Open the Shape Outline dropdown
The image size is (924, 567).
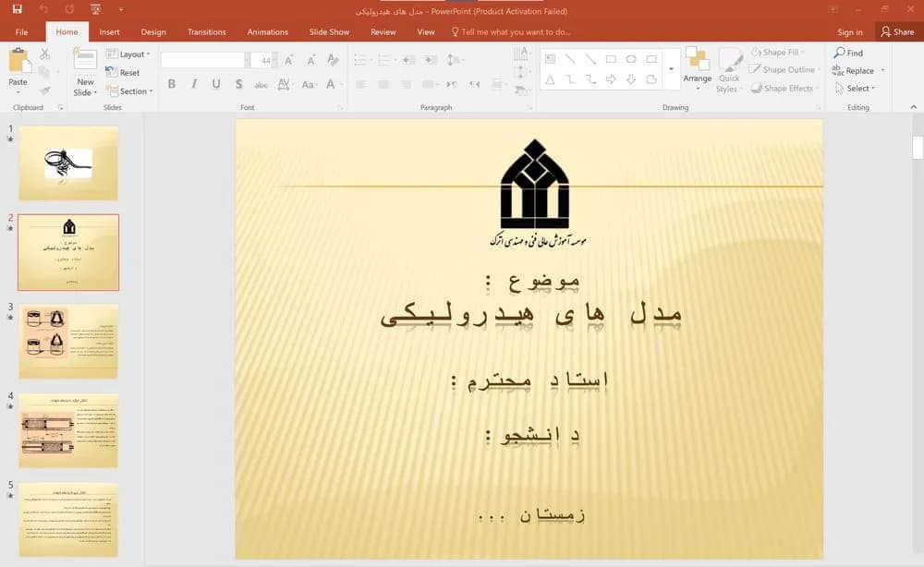tap(784, 69)
